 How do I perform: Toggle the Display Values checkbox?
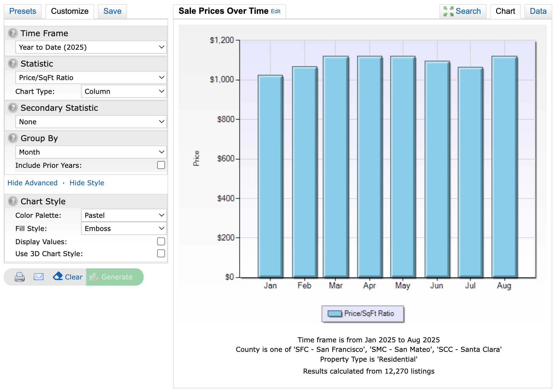tap(161, 242)
